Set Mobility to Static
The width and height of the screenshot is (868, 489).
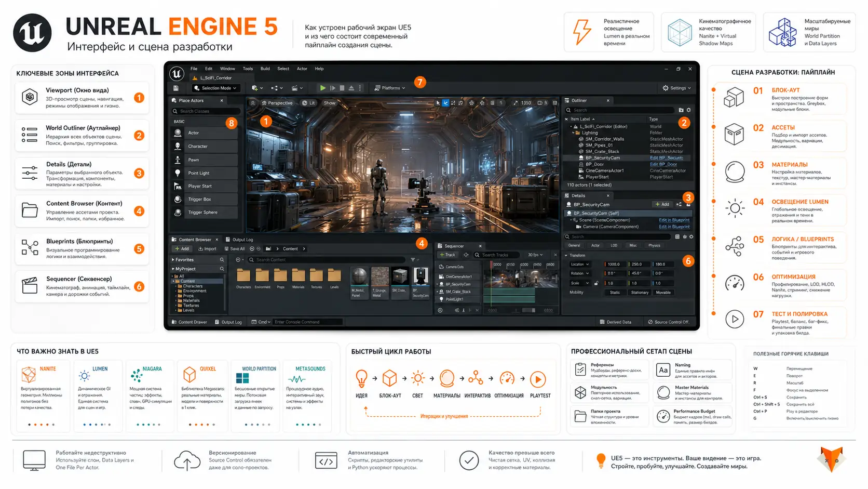[615, 293]
